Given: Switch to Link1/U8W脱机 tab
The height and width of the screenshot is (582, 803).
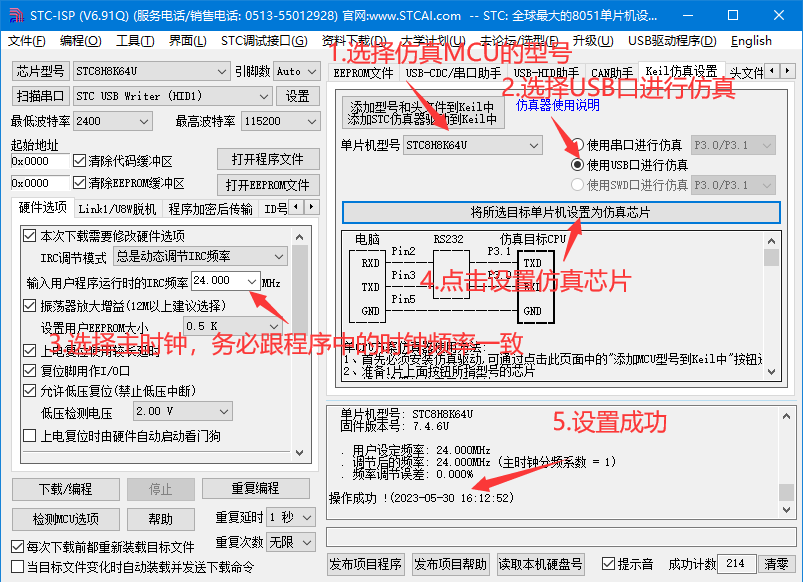Looking at the screenshot, I should tap(117, 209).
